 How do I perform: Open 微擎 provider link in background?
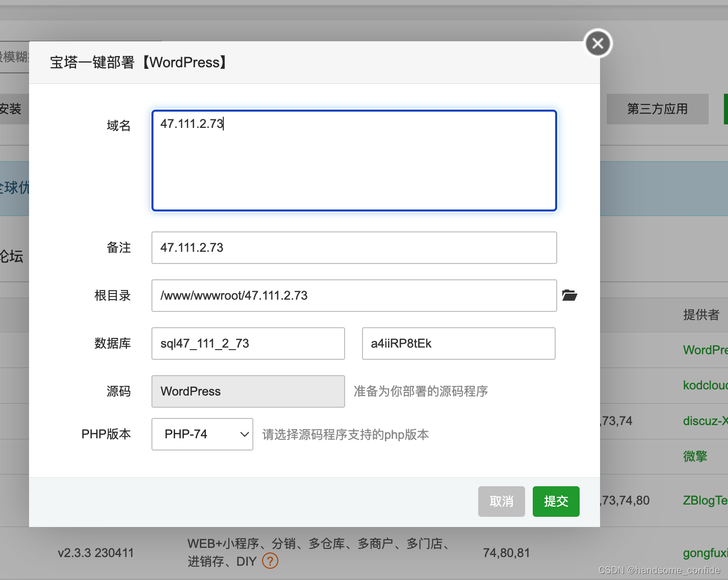tap(695, 456)
